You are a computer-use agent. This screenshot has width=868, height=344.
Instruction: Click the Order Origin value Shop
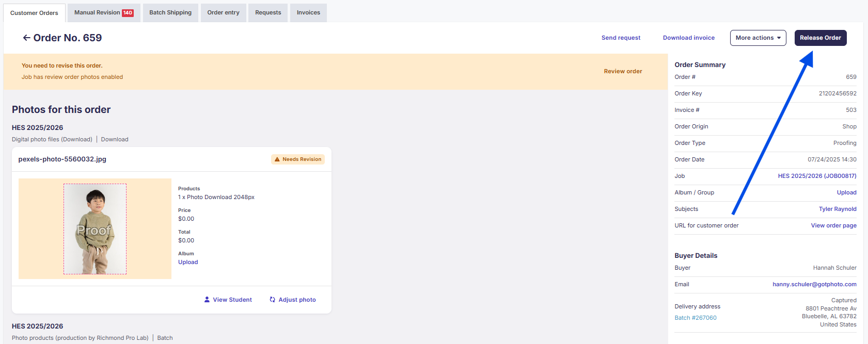849,126
